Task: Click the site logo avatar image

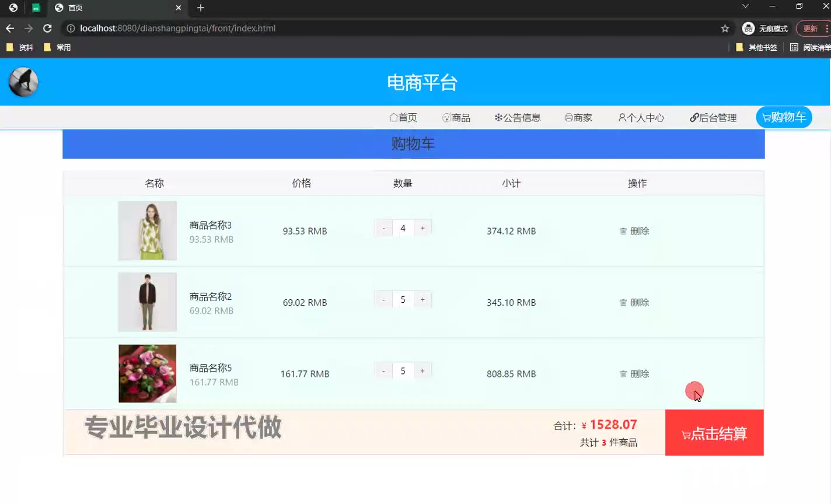Action: click(23, 82)
